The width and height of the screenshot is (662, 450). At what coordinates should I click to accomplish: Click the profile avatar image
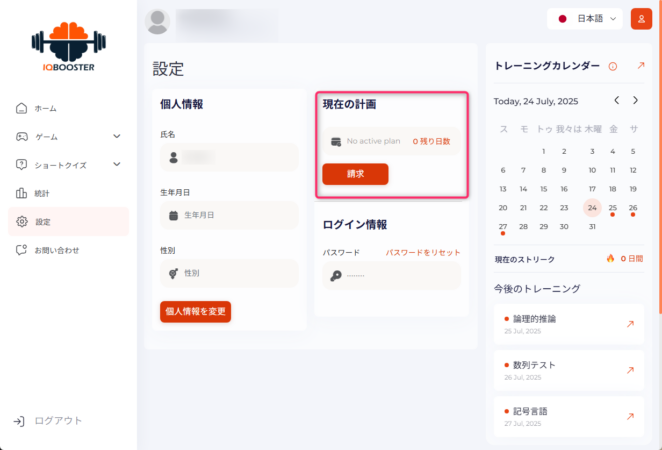coord(157,22)
